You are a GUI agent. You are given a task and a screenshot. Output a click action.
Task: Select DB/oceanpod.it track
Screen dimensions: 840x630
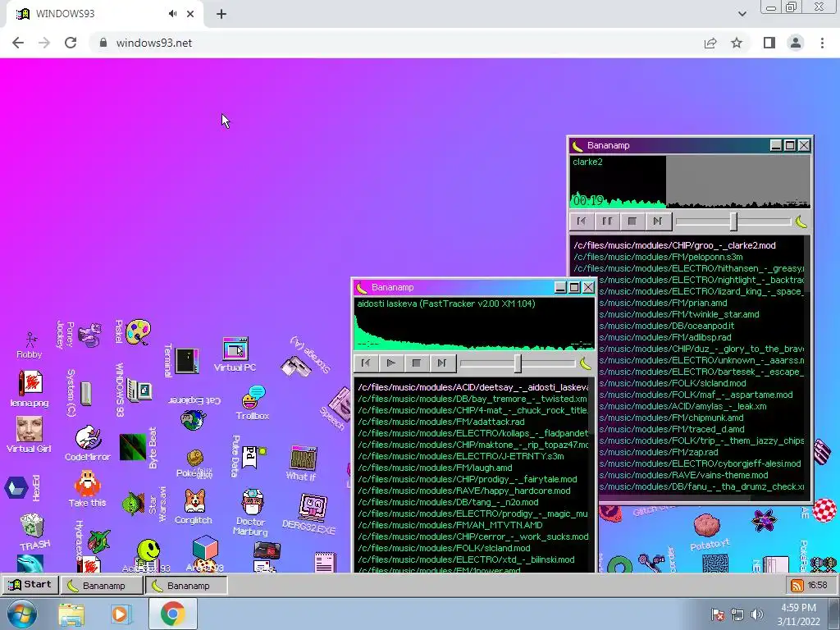[701, 326]
